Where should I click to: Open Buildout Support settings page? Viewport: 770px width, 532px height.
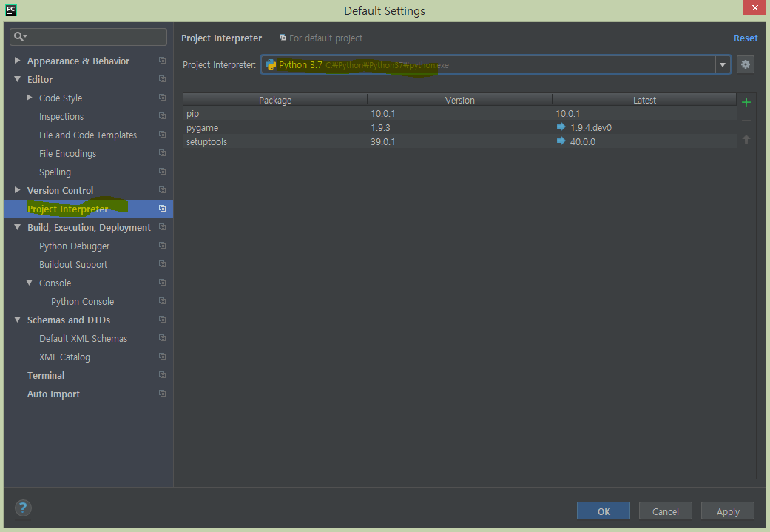(x=73, y=265)
